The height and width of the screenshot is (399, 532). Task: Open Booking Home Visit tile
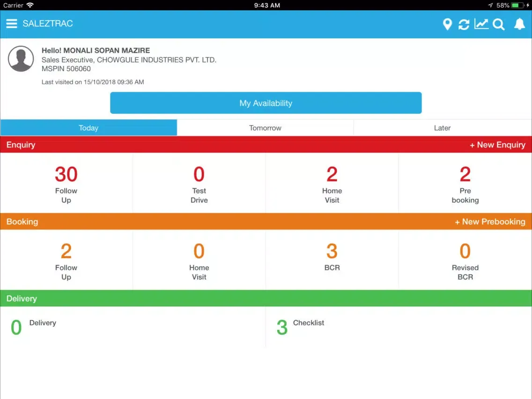pos(199,260)
